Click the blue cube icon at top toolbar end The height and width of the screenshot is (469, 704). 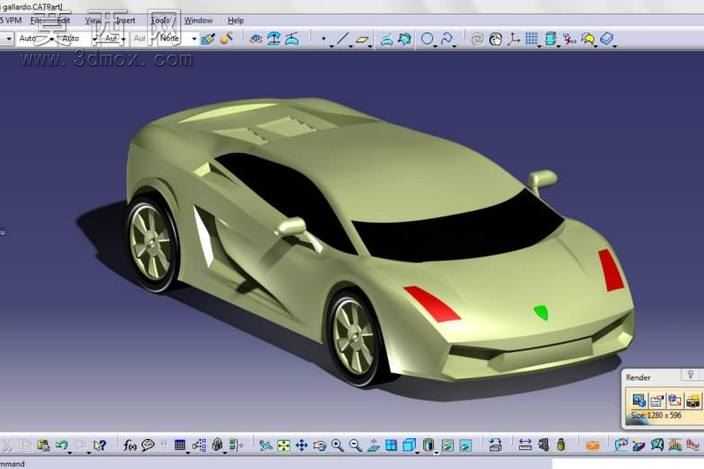click(x=607, y=39)
